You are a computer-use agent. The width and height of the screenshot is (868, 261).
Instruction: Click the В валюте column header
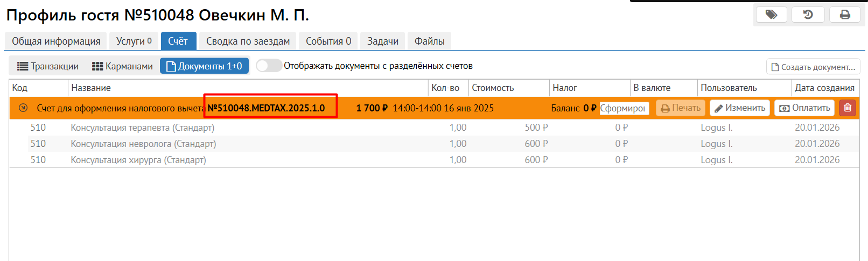663,88
